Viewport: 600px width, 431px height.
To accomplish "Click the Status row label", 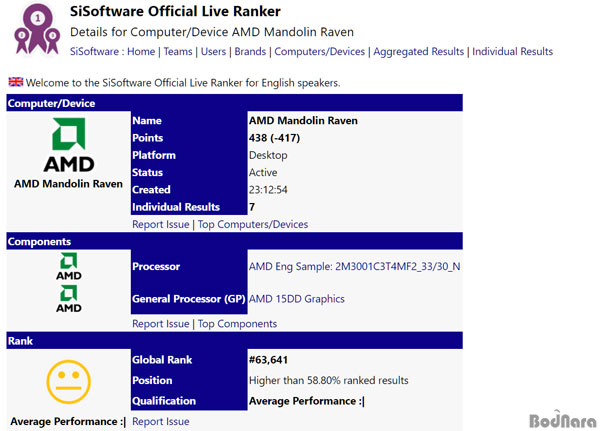I will (147, 172).
